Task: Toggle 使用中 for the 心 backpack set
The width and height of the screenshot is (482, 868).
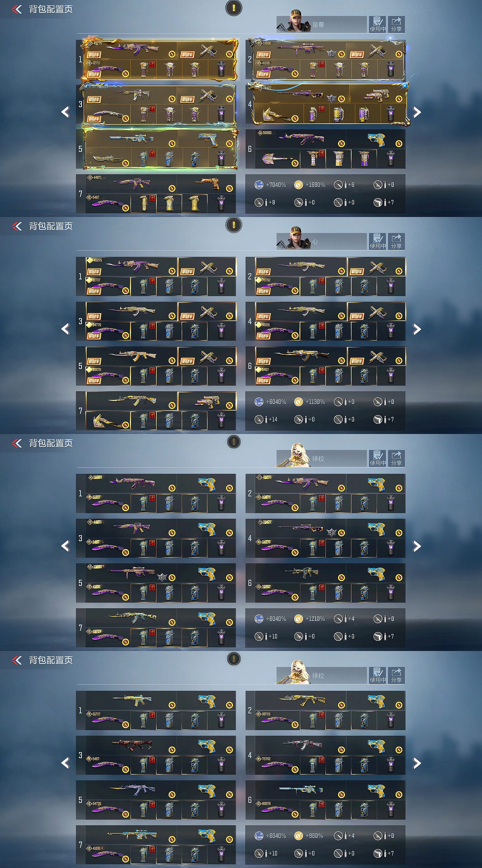Action: coord(378,241)
